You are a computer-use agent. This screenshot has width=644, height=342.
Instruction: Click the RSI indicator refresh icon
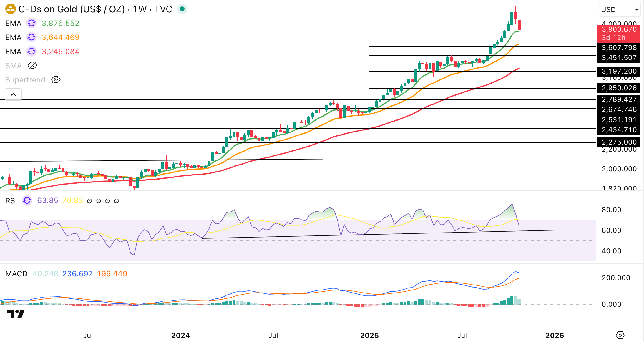coord(27,201)
